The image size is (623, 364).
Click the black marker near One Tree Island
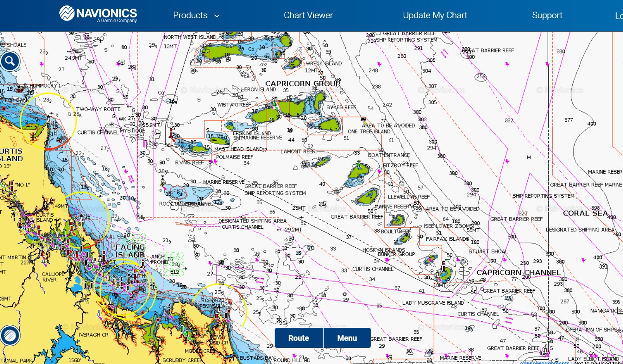pyautogui.click(x=363, y=119)
